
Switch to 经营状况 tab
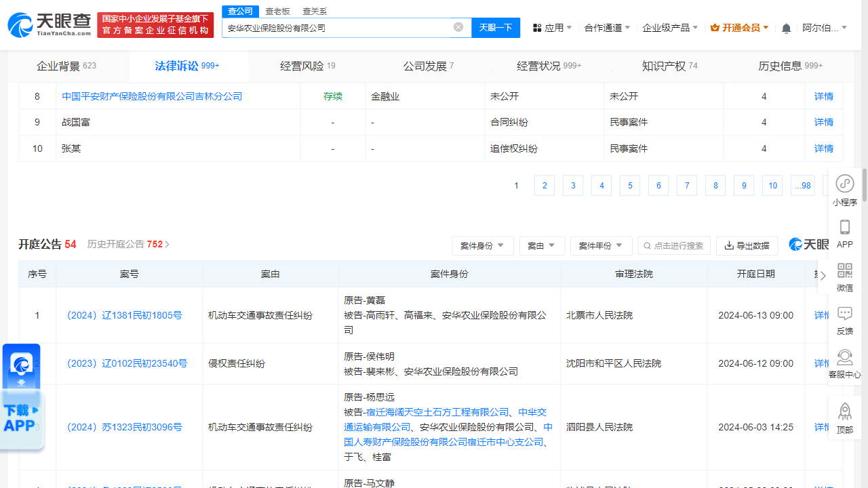(549, 66)
